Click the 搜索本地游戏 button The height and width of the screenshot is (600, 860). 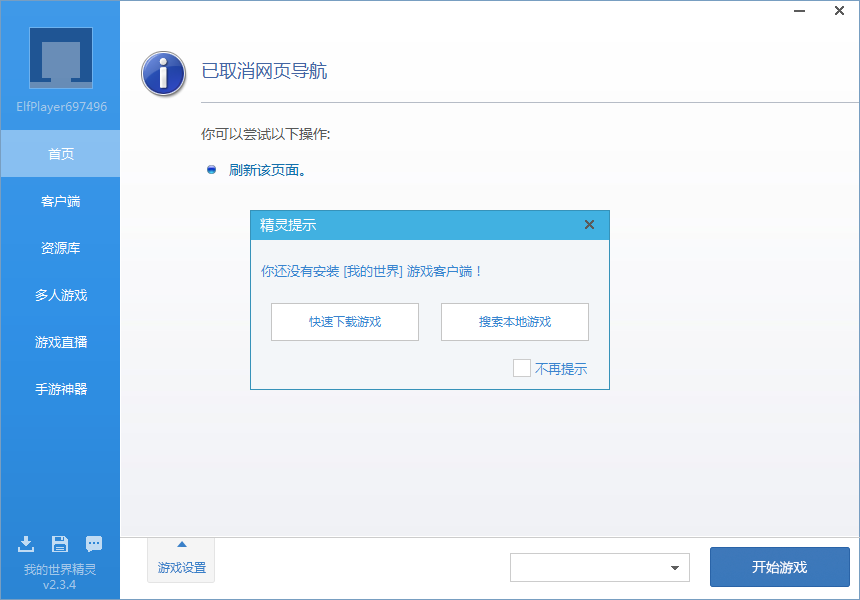coord(515,322)
